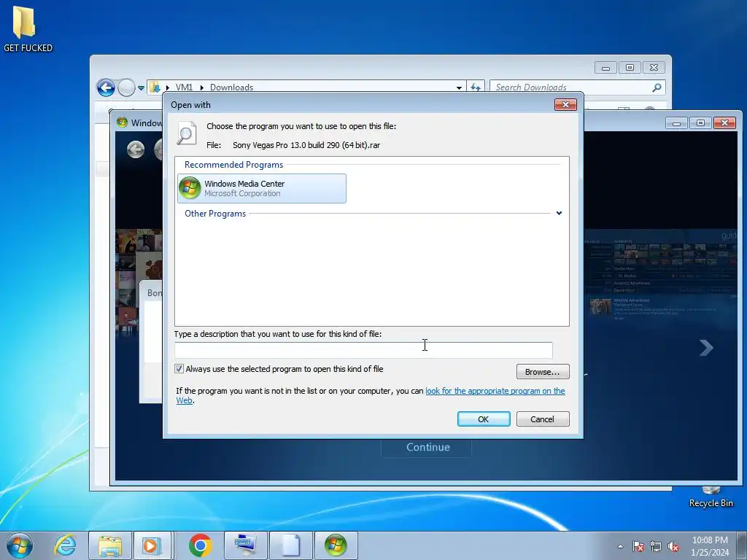This screenshot has width=747, height=560.
Task: Click the computer keyboard taskbar icon
Action: [x=246, y=545]
